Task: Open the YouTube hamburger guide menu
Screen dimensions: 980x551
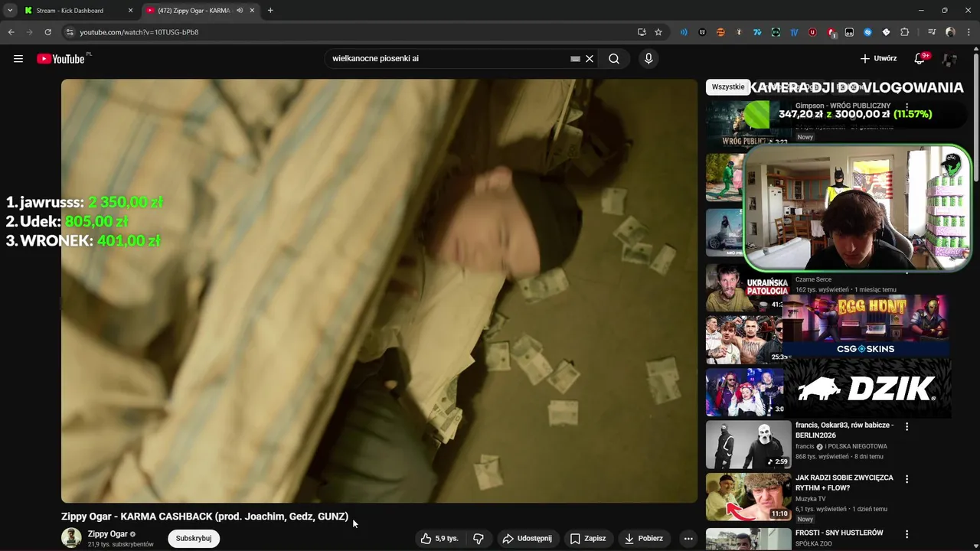Action: click(18, 59)
